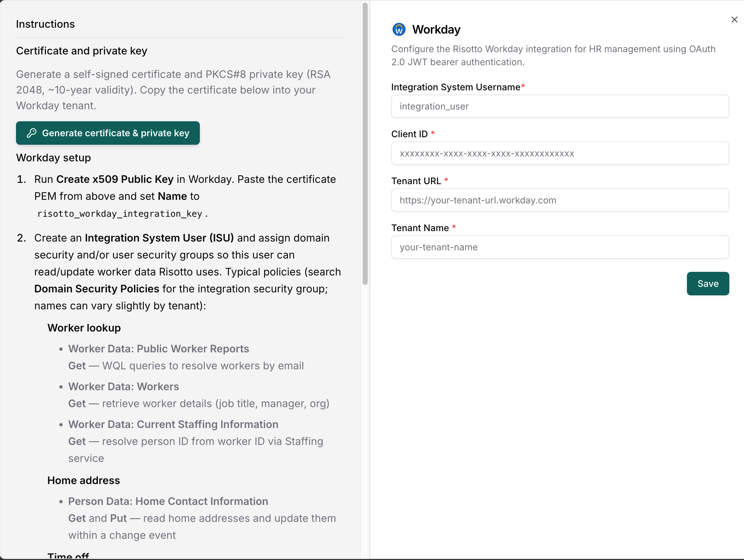Screen dimensions: 744x560
Task: Click Person Data: Home Contact Information item
Action: click(x=168, y=501)
